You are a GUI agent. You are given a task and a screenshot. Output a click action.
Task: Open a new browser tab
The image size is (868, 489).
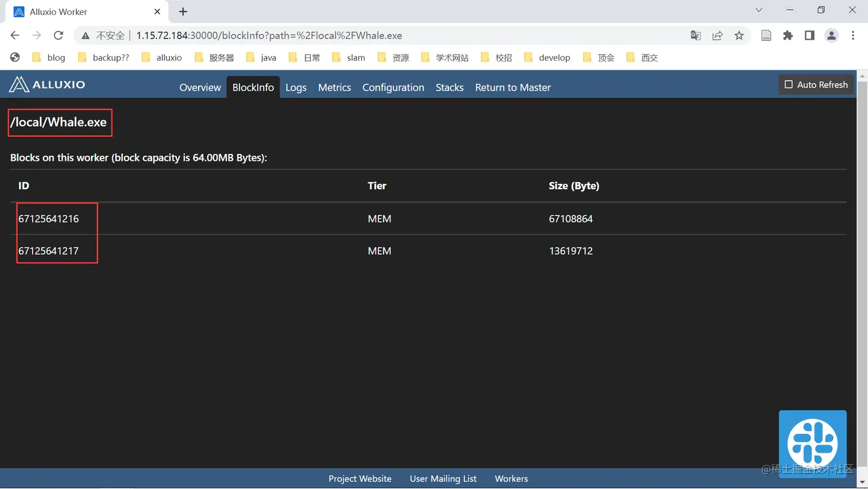point(183,11)
